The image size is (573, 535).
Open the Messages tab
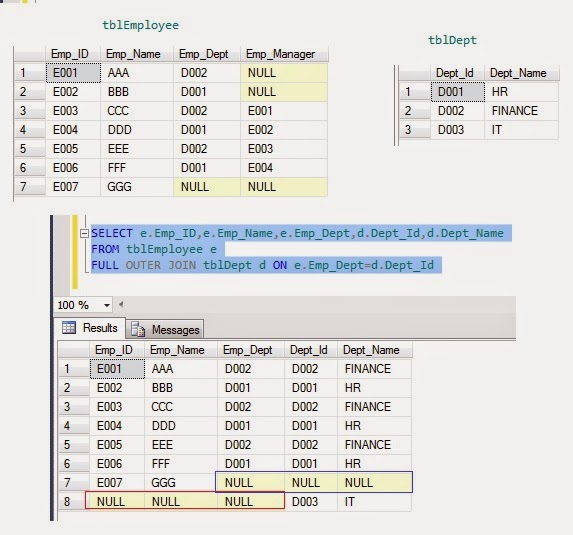click(x=165, y=330)
